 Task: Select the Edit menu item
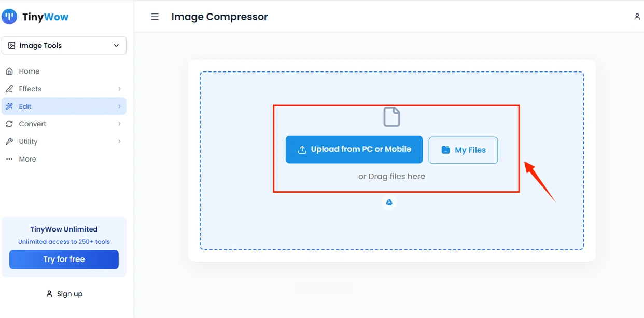coord(25,107)
